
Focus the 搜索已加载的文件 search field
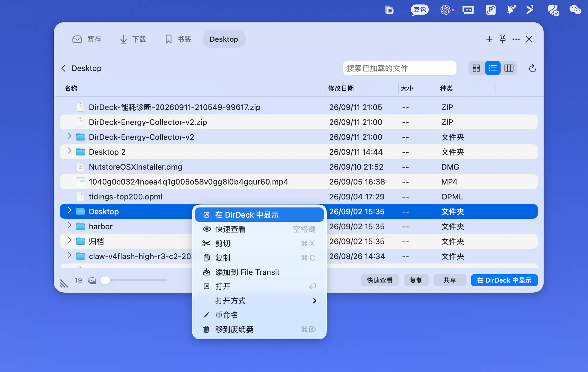[x=400, y=68]
